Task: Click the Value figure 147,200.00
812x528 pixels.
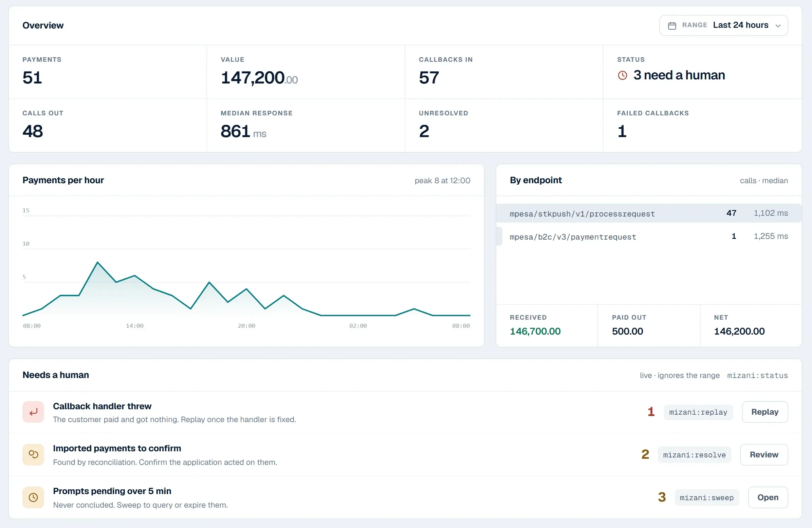Action: (x=259, y=78)
